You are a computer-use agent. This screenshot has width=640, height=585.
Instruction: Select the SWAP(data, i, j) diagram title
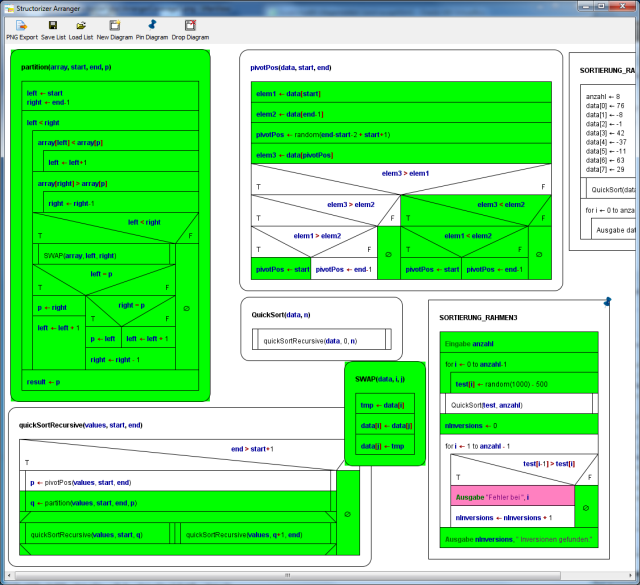coord(380,379)
